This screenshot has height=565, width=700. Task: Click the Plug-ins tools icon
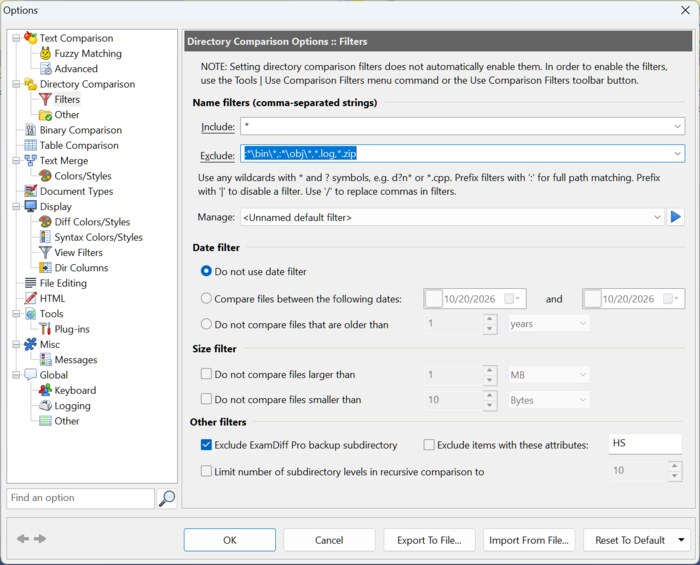point(45,329)
